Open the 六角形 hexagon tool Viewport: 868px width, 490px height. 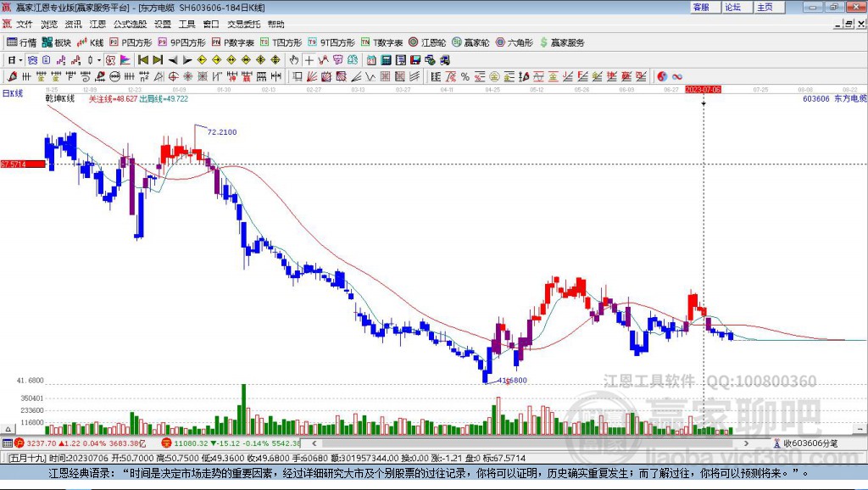515,42
